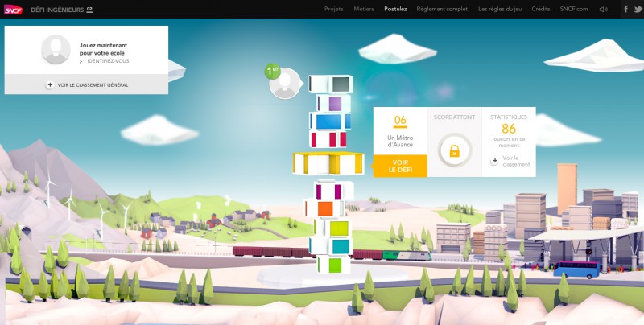This screenshot has width=644, height=325.
Task: Expand Voir le classement in statistics
Action: [510, 161]
